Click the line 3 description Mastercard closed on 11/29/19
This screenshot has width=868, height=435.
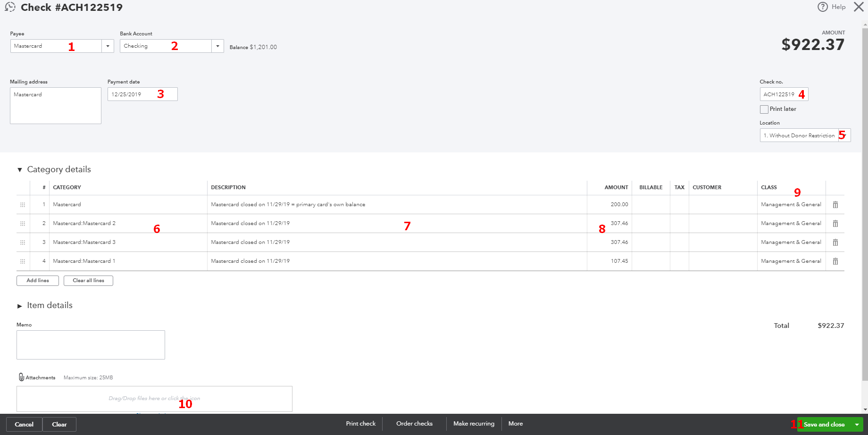pos(397,242)
